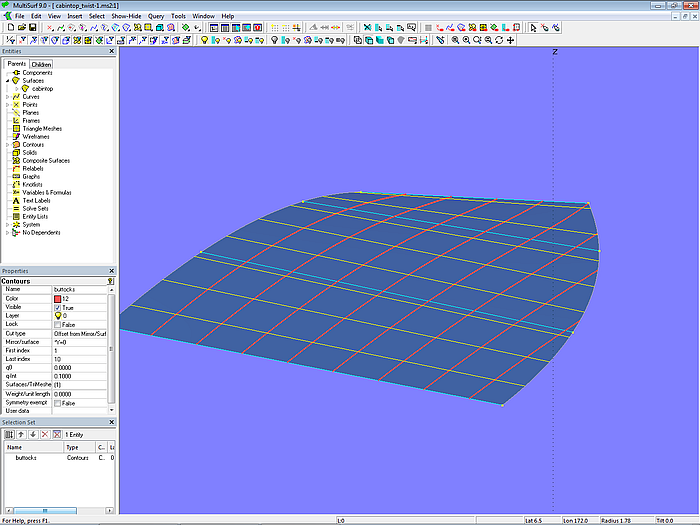This screenshot has width=700, height=525.
Task: Open the Show-Hide menu
Action: pos(126,17)
